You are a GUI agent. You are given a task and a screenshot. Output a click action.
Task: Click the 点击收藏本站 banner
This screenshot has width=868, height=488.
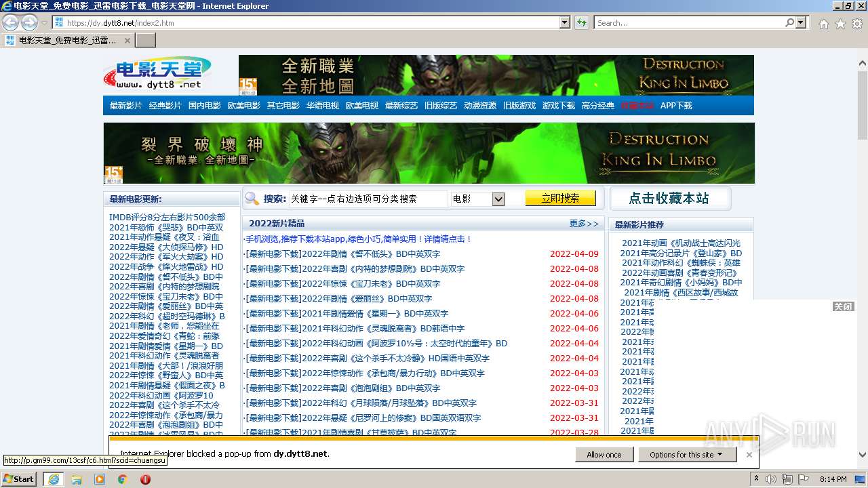pos(669,199)
